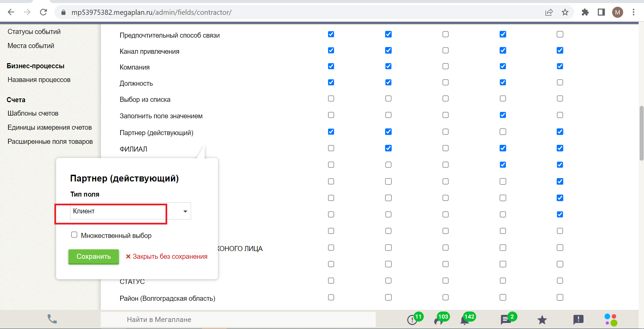Click the Должность field name
The height and width of the screenshot is (329, 644).
point(136,83)
